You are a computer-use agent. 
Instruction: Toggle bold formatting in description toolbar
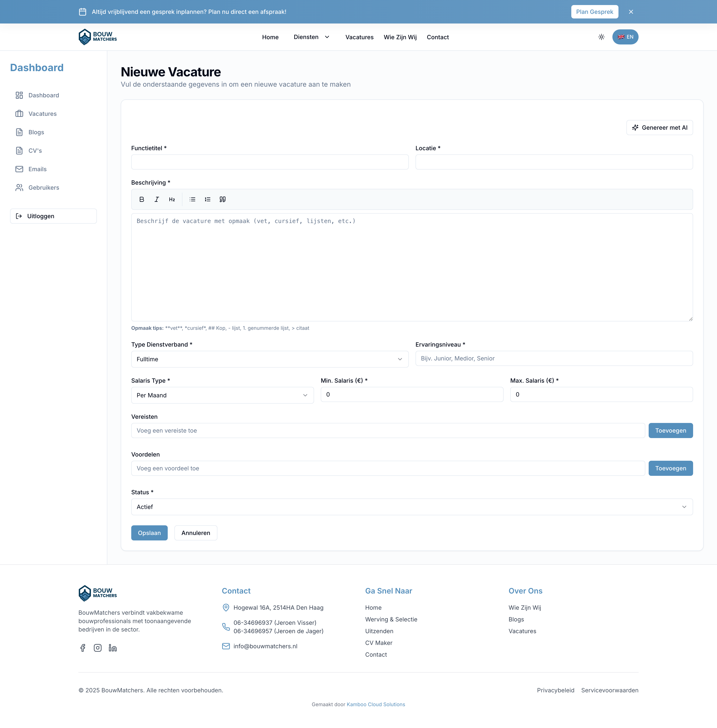[x=142, y=199]
